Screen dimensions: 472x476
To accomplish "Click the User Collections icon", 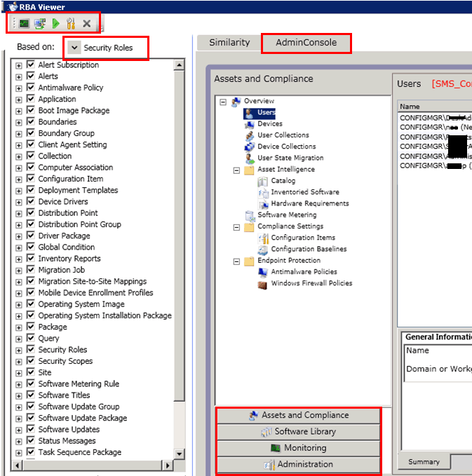I will pos(250,136).
